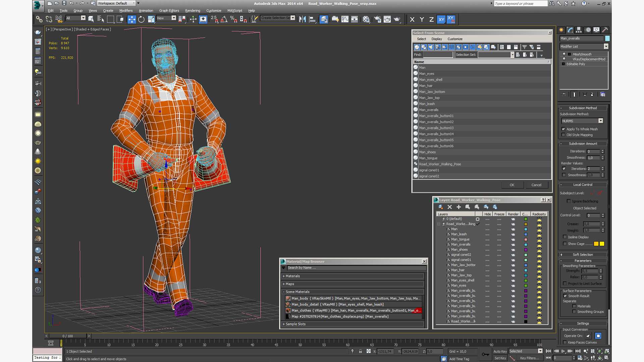Click the Rotate tool icon
Image resolution: width=644 pixels, height=362 pixels.
point(141,19)
